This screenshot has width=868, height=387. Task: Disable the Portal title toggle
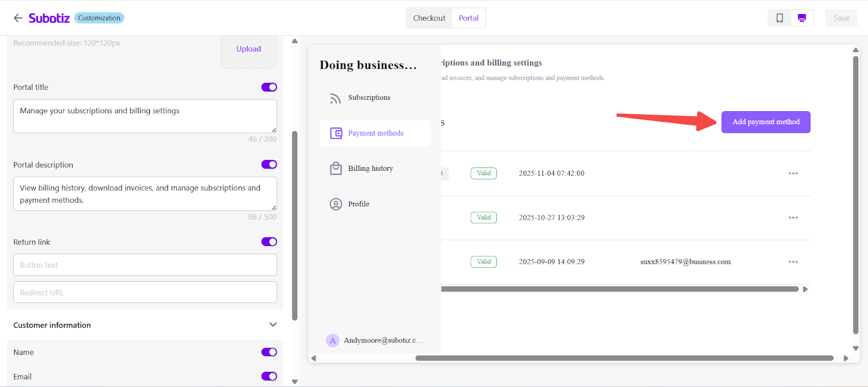point(269,87)
